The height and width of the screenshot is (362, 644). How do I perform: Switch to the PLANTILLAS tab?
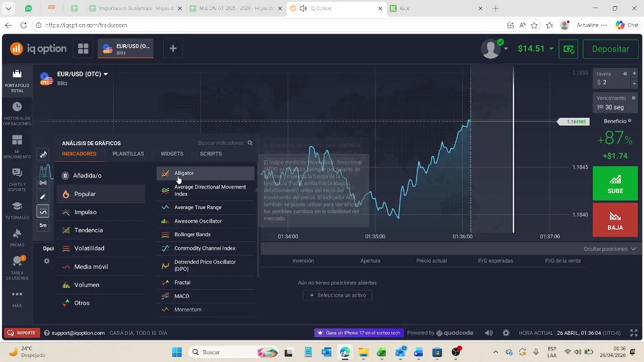coord(128,154)
